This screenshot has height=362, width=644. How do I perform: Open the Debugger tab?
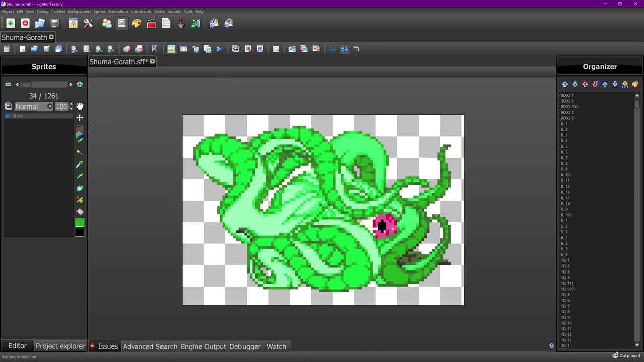pos(245,346)
